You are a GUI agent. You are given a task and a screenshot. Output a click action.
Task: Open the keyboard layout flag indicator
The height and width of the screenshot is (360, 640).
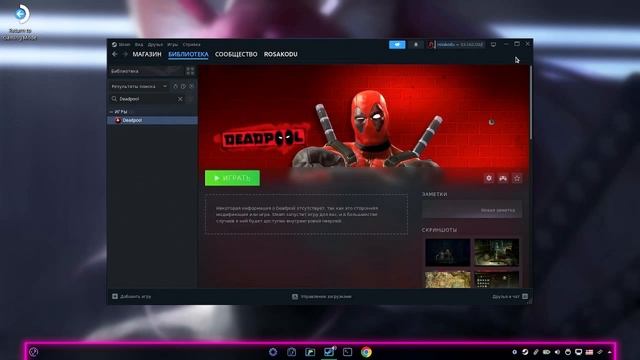coord(589,352)
